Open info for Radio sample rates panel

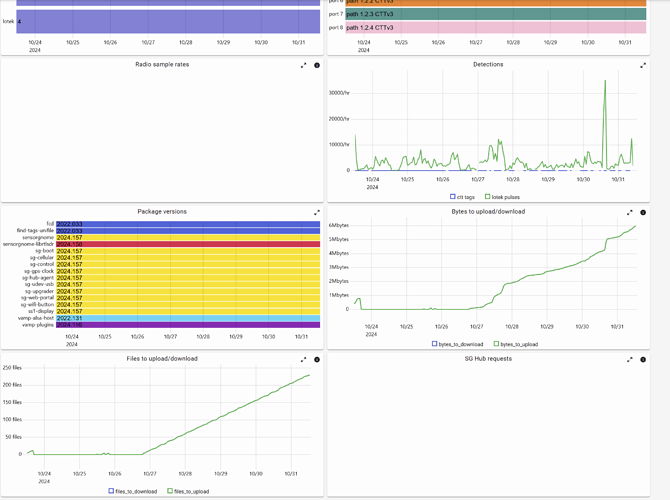317,65
